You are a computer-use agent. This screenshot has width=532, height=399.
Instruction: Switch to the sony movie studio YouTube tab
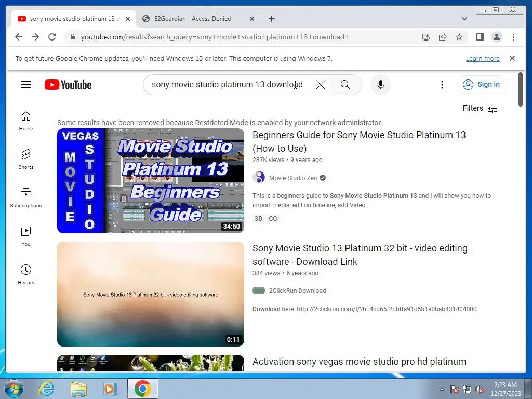pyautogui.click(x=74, y=19)
